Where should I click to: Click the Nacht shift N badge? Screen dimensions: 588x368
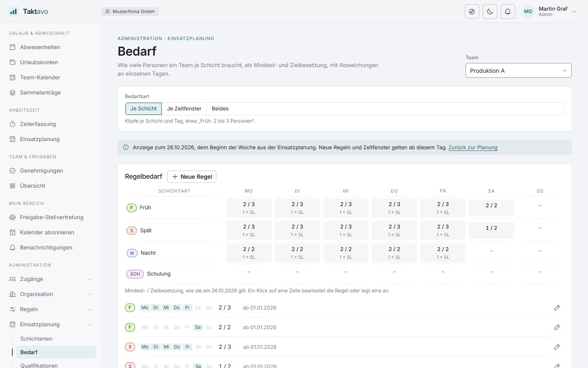(x=132, y=253)
